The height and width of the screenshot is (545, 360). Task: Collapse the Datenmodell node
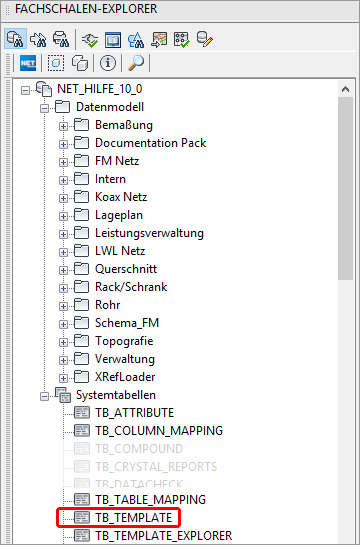pyautogui.click(x=44, y=108)
